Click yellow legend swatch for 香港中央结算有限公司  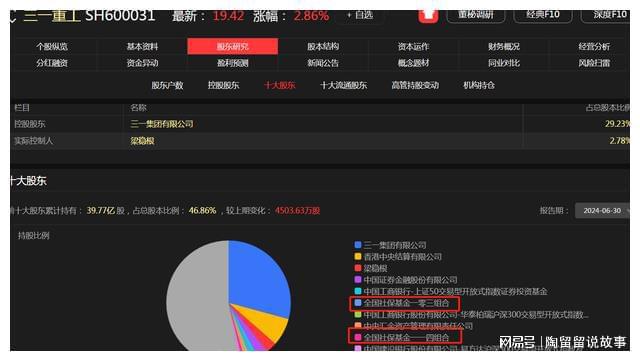tap(358, 256)
